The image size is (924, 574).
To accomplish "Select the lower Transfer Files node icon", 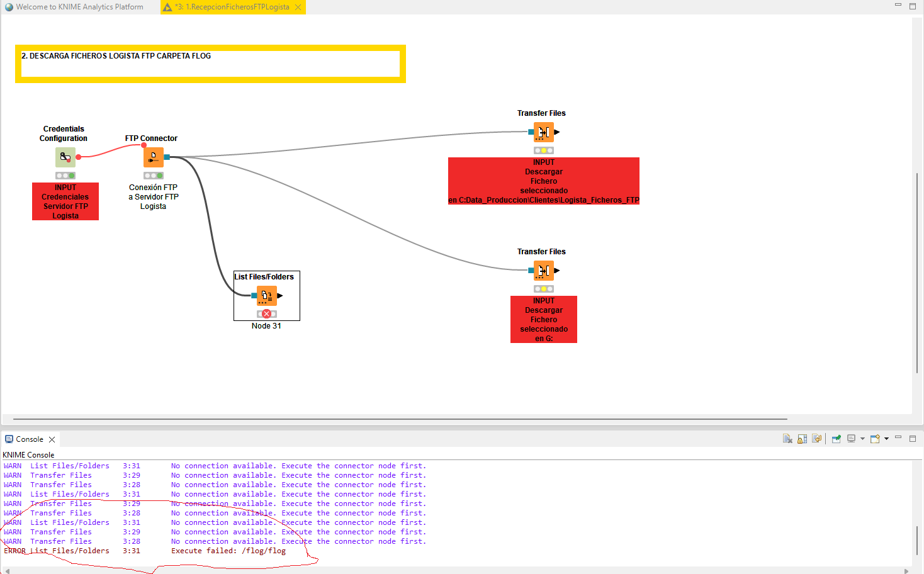I will pyautogui.click(x=544, y=270).
